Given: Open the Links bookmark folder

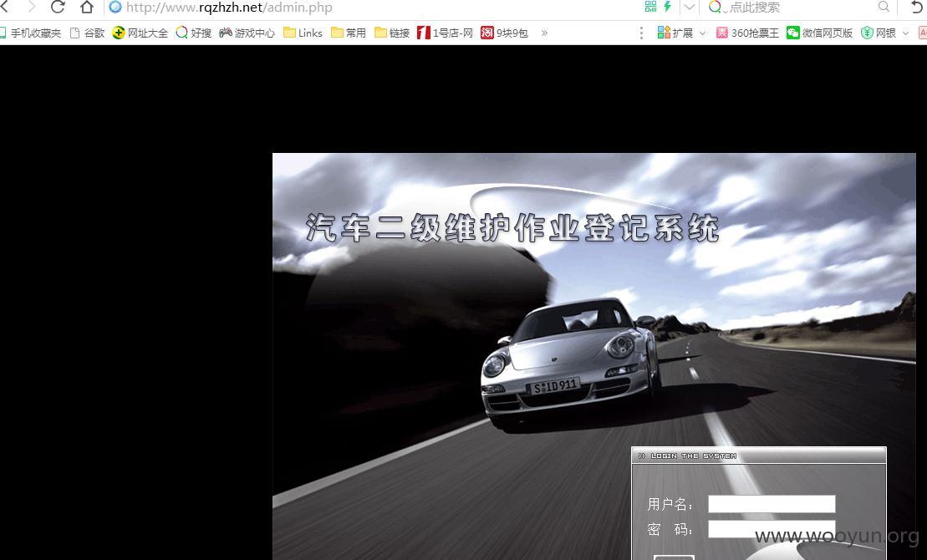Looking at the screenshot, I should coord(303,33).
